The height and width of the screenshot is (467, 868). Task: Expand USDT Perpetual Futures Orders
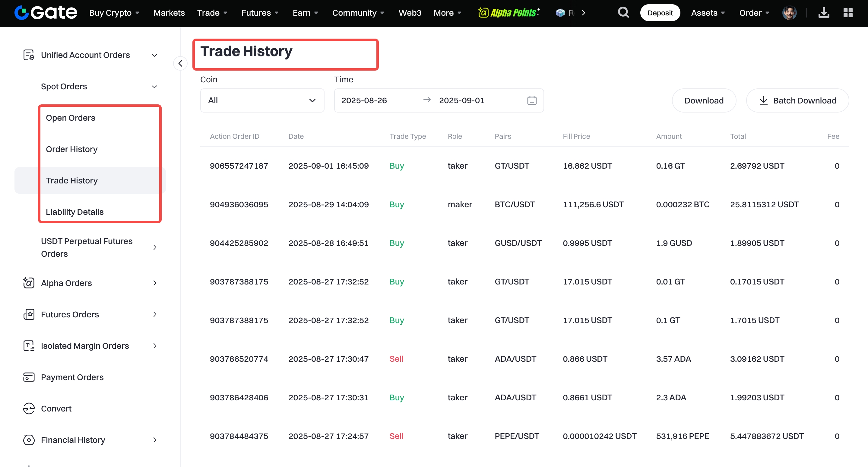[x=154, y=248]
